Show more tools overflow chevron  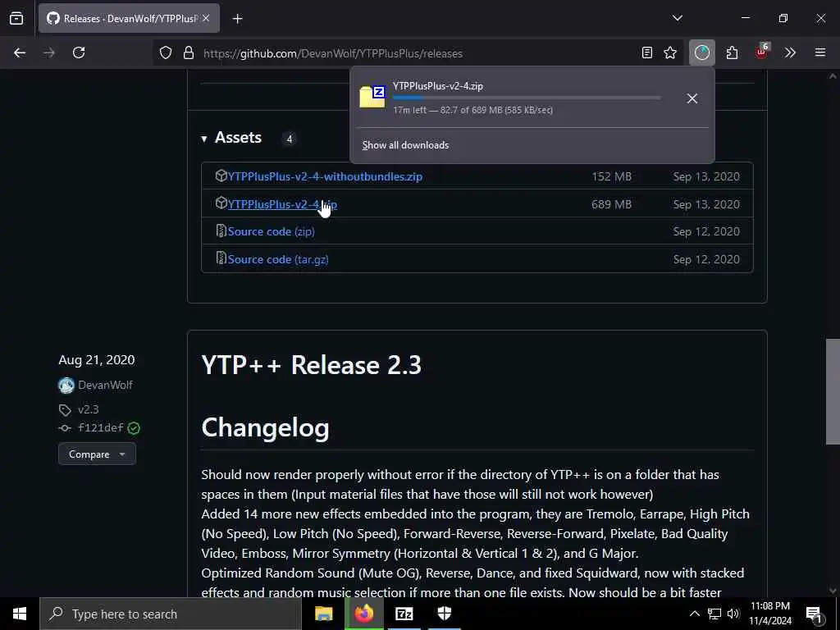(790, 52)
